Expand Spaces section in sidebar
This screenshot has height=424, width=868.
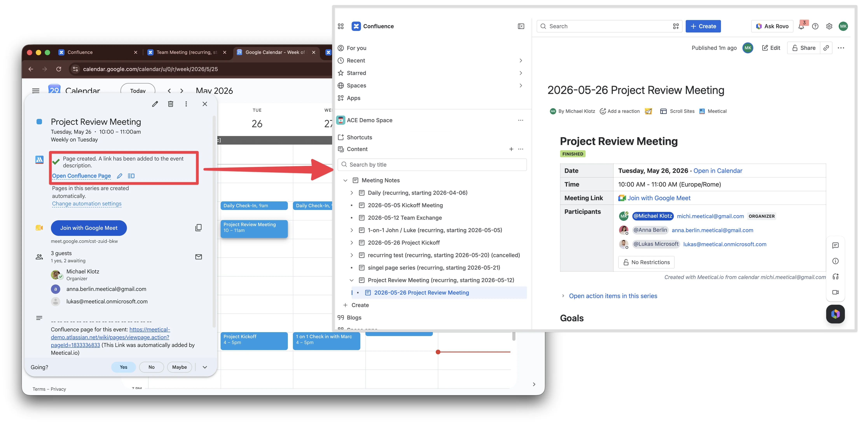click(x=521, y=85)
